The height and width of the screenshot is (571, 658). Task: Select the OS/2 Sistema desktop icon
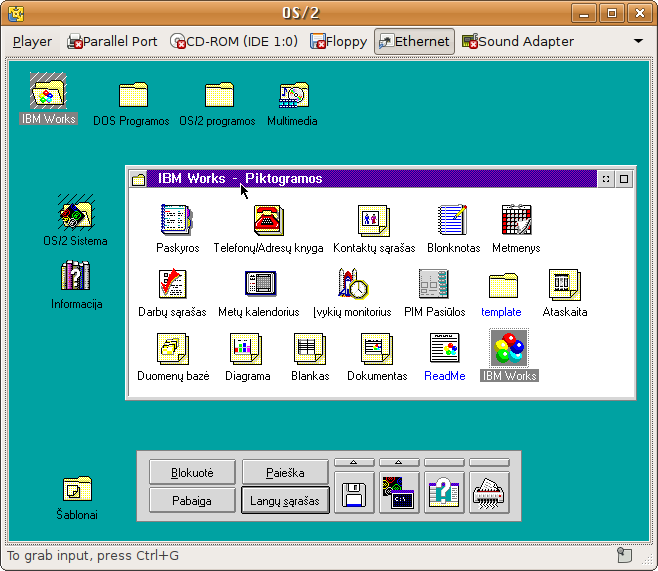(76, 211)
